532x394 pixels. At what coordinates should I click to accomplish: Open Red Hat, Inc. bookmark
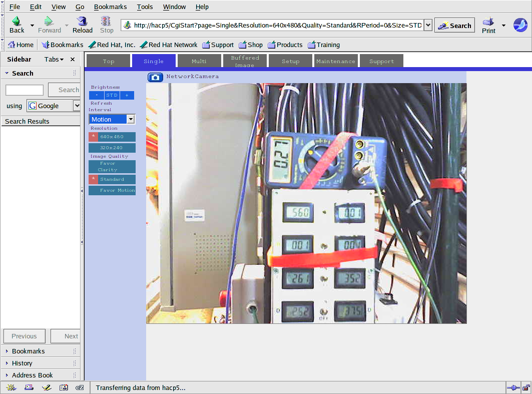point(112,45)
